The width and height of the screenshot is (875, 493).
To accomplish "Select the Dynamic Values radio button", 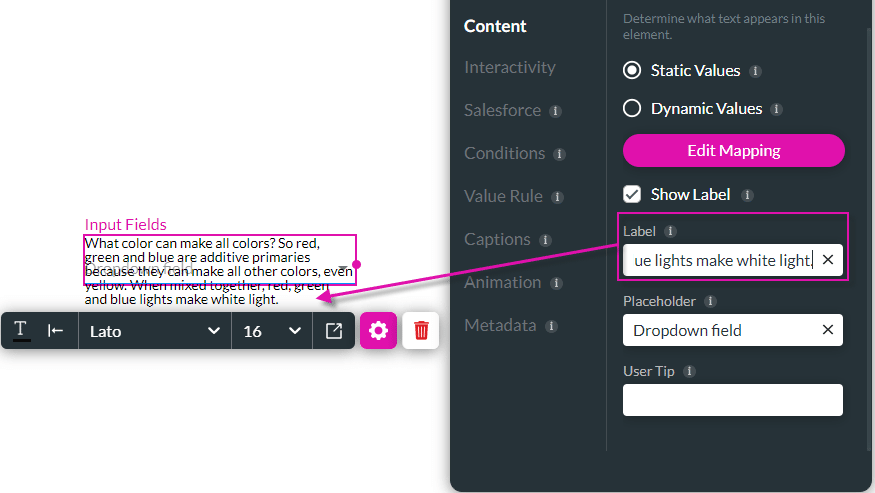I will [x=632, y=109].
